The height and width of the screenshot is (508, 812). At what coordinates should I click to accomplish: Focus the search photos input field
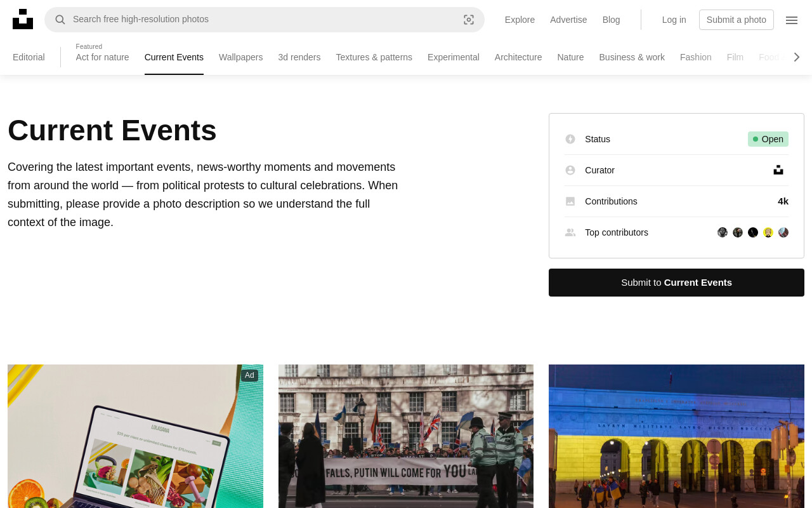coord(264,20)
